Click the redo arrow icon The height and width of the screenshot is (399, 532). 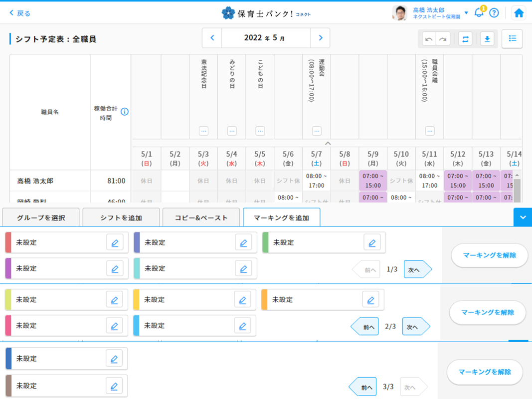[x=442, y=39]
